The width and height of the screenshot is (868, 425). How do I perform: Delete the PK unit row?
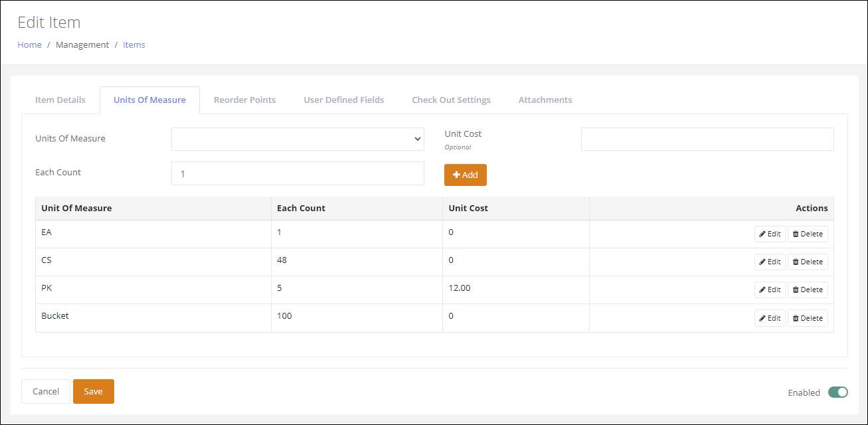point(808,290)
